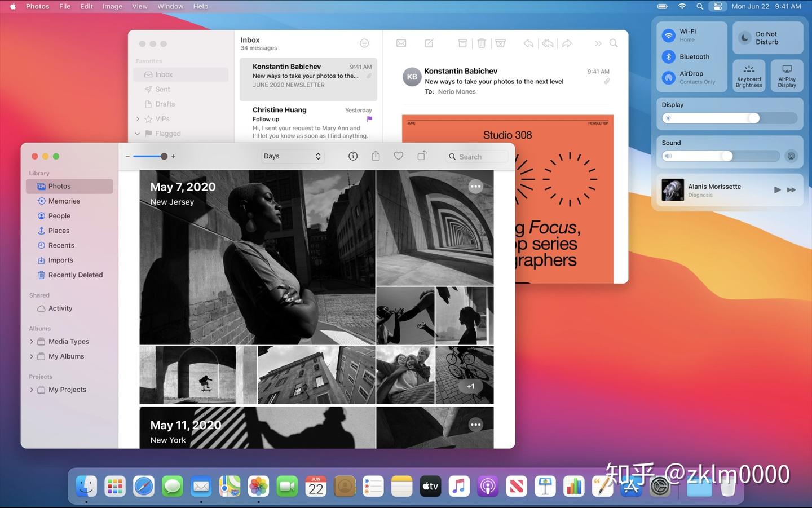The width and height of the screenshot is (812, 508).
Task: Expand My Albums in Photos sidebar
Action: point(32,356)
